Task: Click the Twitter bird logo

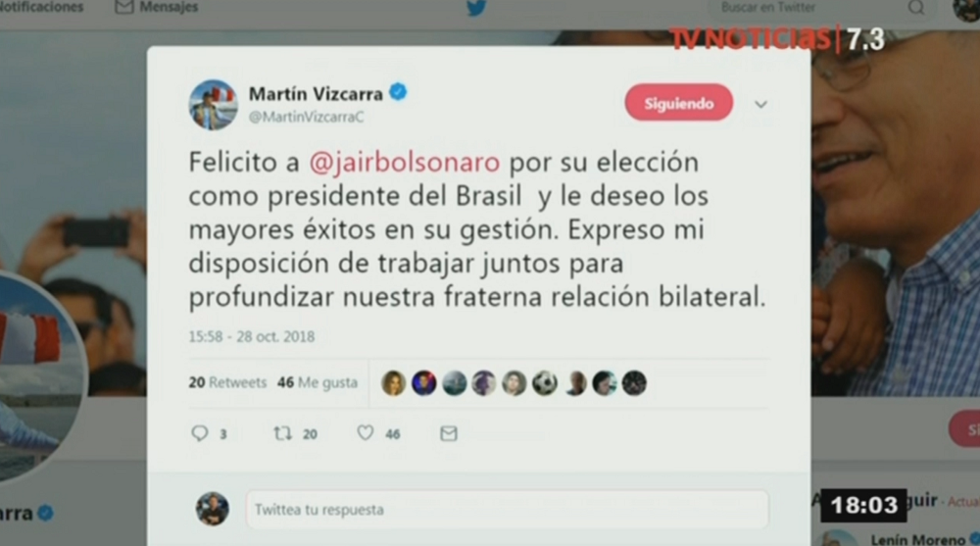Action: click(x=476, y=8)
